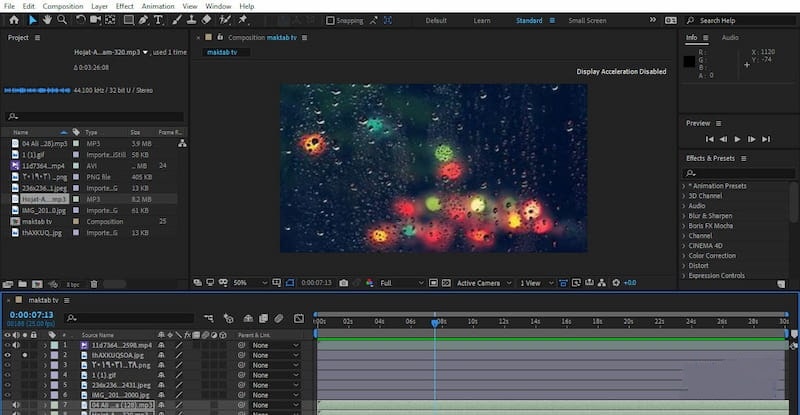
Task: Select the Horizontal Type tool
Action: click(x=159, y=19)
